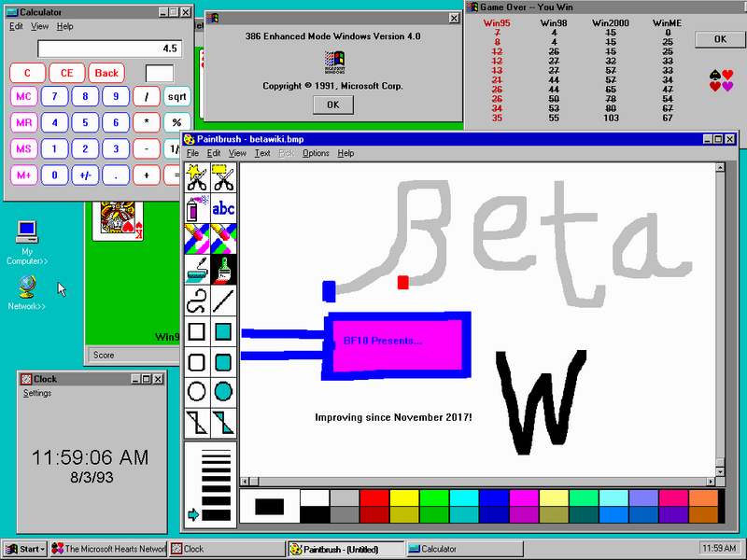747x560 pixels.
Task: Click the +/- sign key in Calculator
Action: pyautogui.click(x=85, y=175)
